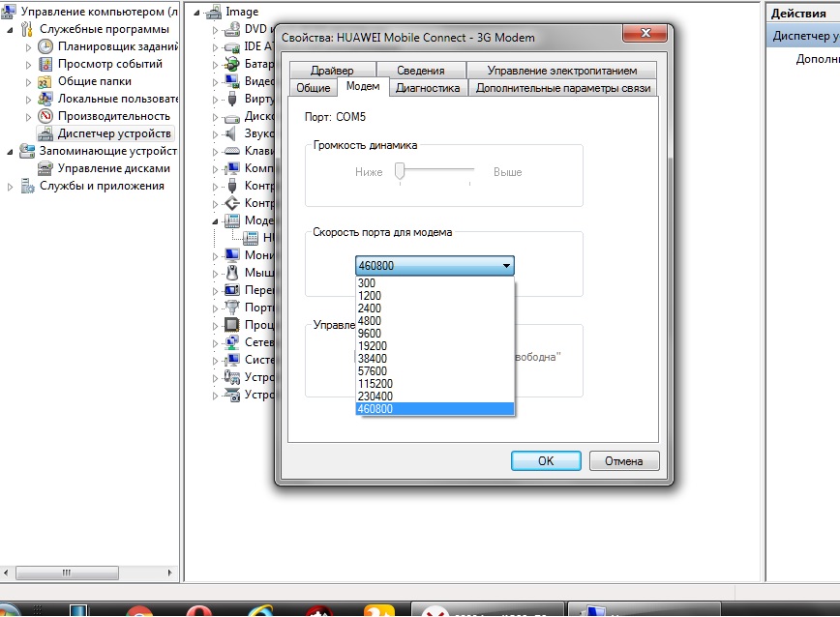The image size is (840, 617).
Task: Expand the Планировщик заданий node
Action: point(28,47)
